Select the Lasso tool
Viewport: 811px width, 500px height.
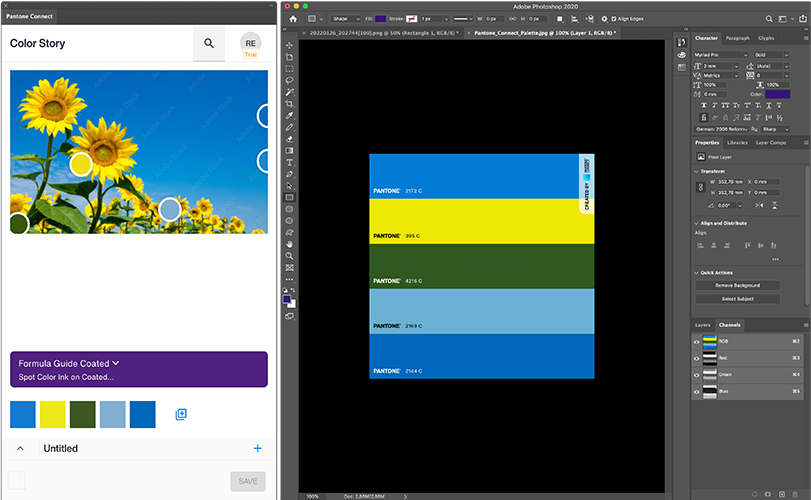(289, 81)
